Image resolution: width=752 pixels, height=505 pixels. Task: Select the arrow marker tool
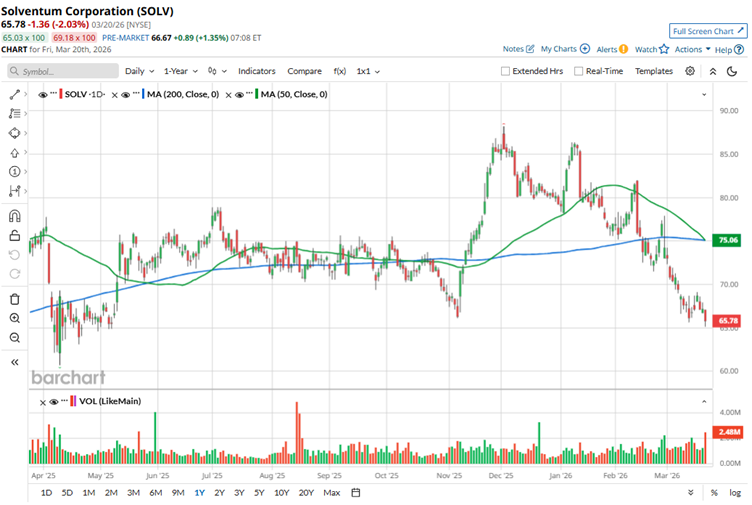pyautogui.click(x=14, y=153)
